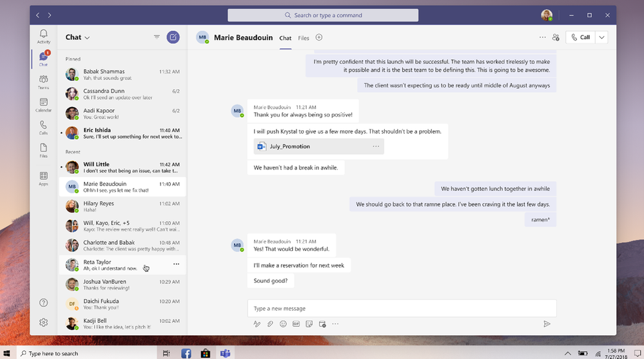Click the Windows taskbar search box
The width and height of the screenshot is (644, 359).
click(x=86, y=353)
